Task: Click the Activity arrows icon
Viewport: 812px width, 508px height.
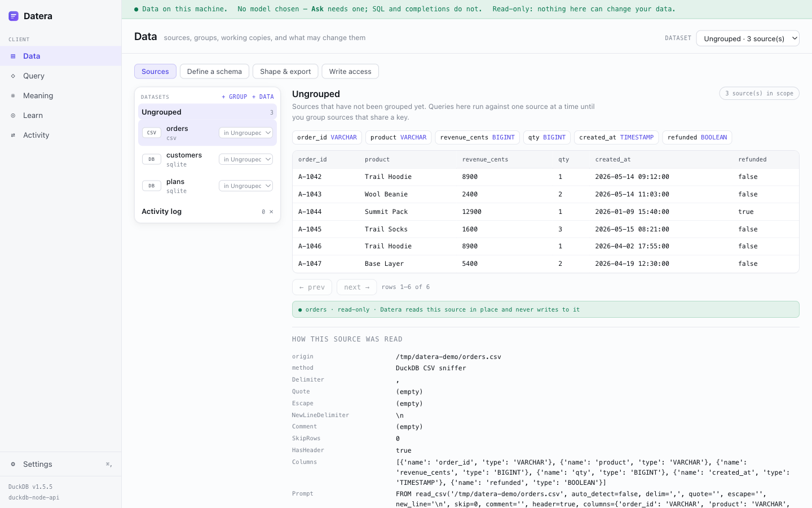Action: [13, 135]
